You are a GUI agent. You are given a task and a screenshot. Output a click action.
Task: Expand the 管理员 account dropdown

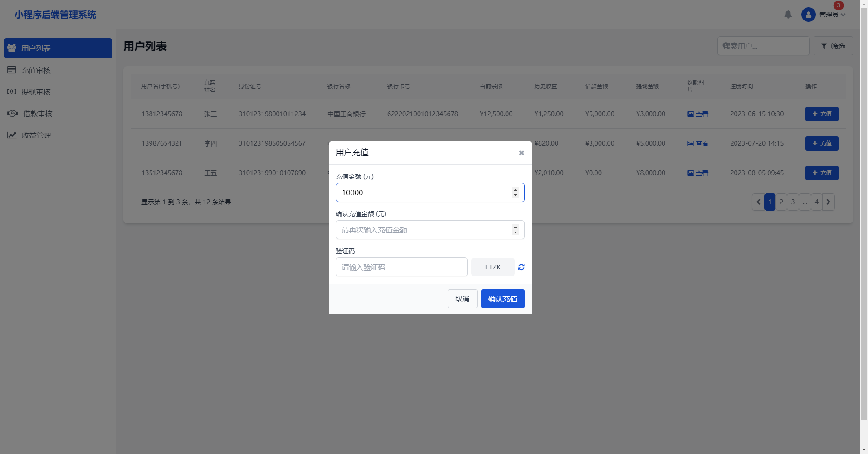[833, 15]
